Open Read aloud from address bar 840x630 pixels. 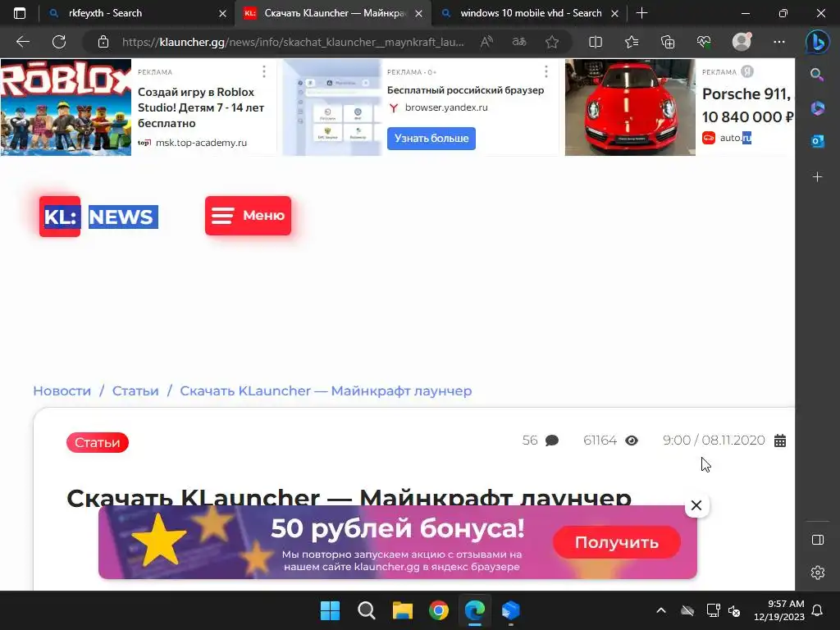(486, 42)
